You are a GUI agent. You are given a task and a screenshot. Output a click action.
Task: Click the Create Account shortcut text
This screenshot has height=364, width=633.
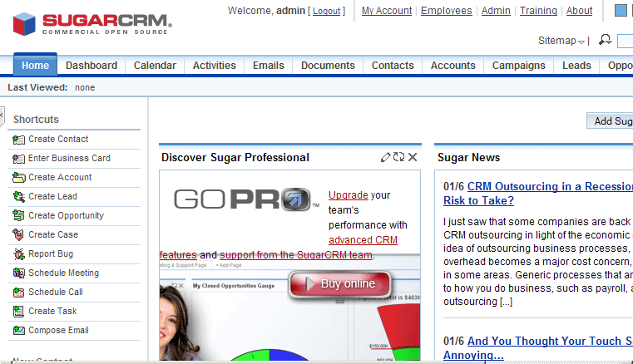[60, 177]
